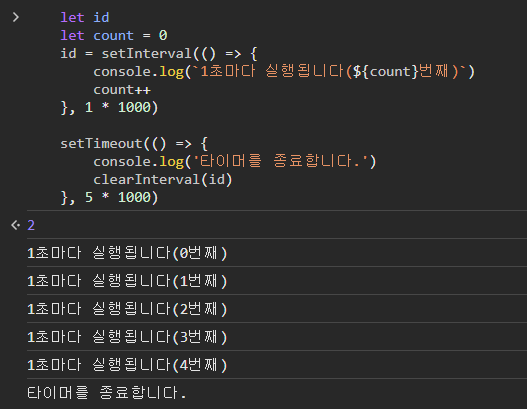Click the 'count++' code line
Viewport: 527px width, 409px height.
click(x=122, y=89)
